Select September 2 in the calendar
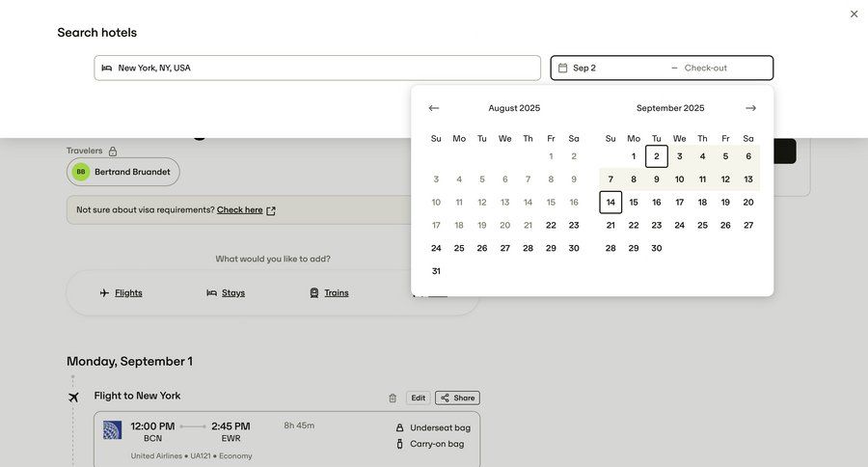Image resolution: width=868 pixels, height=467 pixels. click(x=657, y=156)
